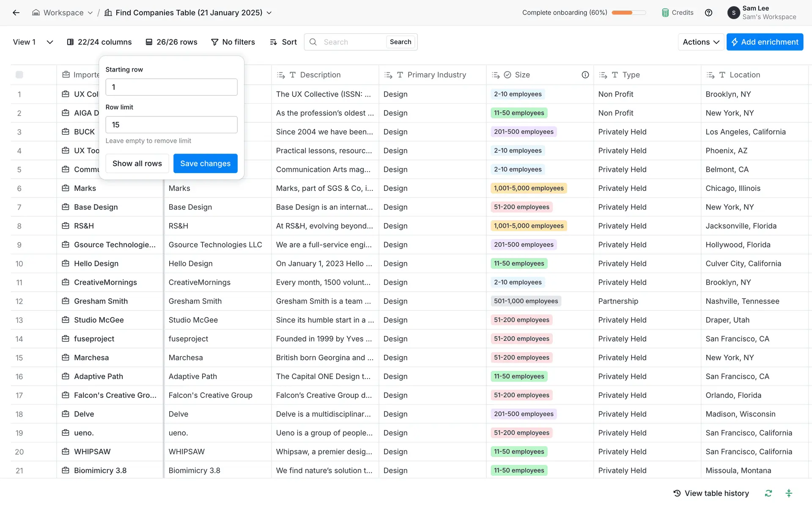Click the onboarding progress bar
Screen dimensions: 812x508
pos(628,13)
